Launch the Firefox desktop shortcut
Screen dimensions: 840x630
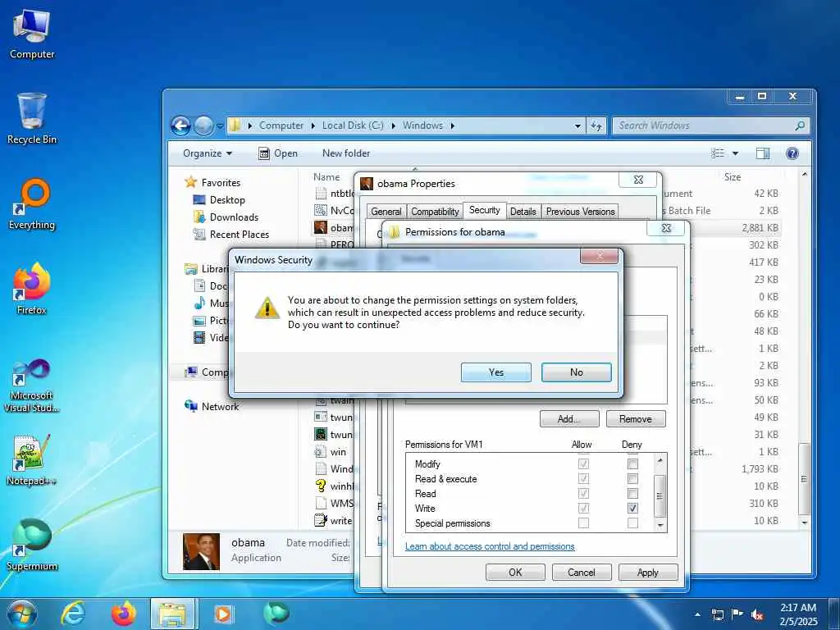tap(32, 289)
